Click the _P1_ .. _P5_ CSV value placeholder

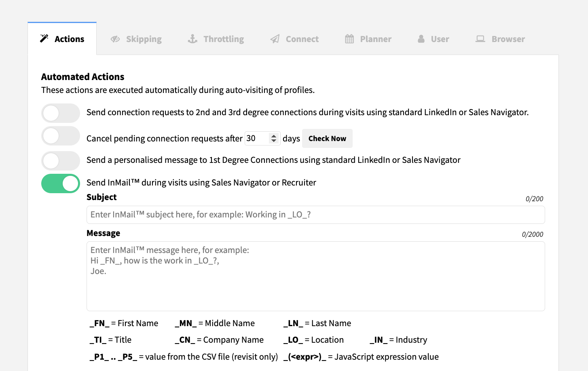click(184, 357)
